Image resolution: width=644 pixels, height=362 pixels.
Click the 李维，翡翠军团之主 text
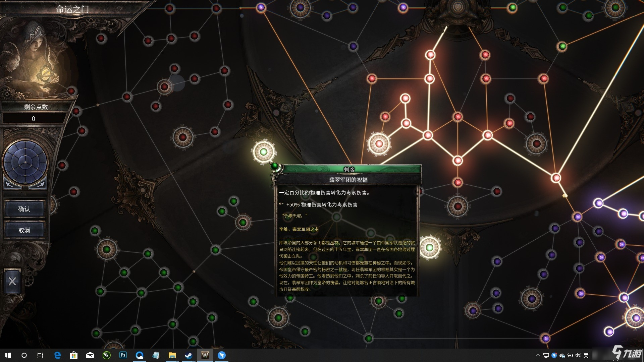click(299, 230)
